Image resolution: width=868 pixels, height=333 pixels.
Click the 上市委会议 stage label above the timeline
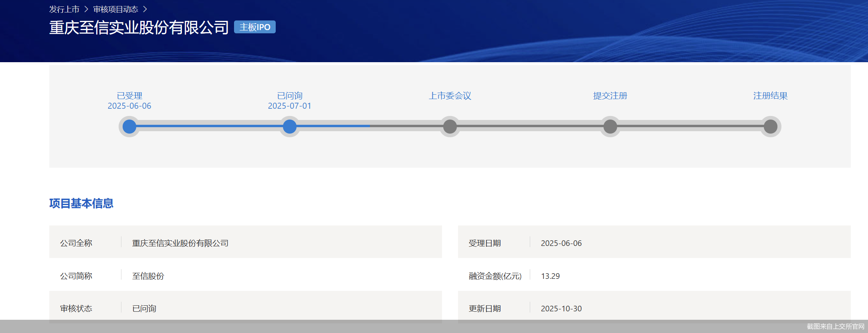(450, 96)
